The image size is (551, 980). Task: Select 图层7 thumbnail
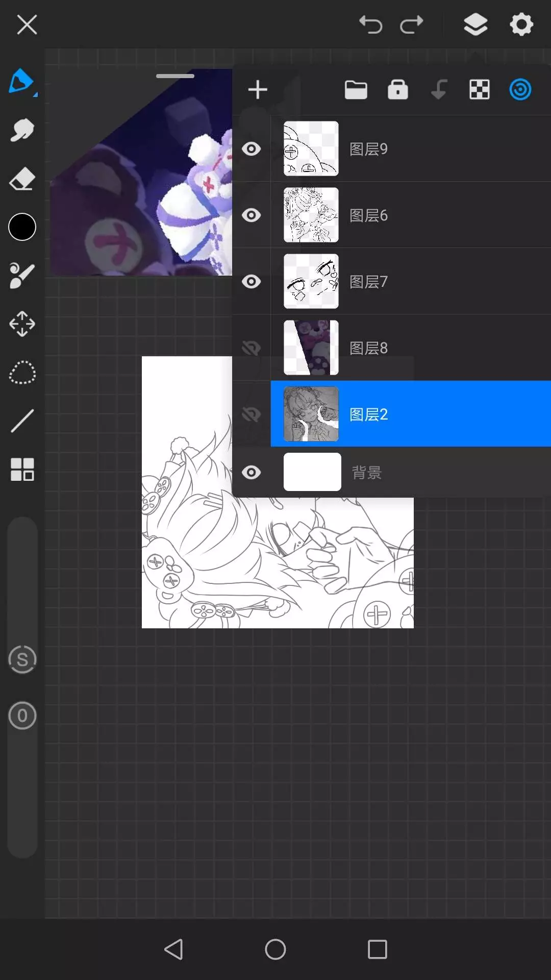pyautogui.click(x=311, y=281)
